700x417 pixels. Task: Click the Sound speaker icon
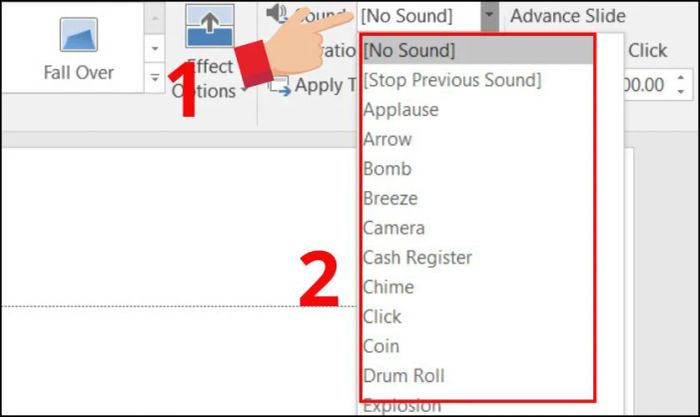[x=277, y=13]
